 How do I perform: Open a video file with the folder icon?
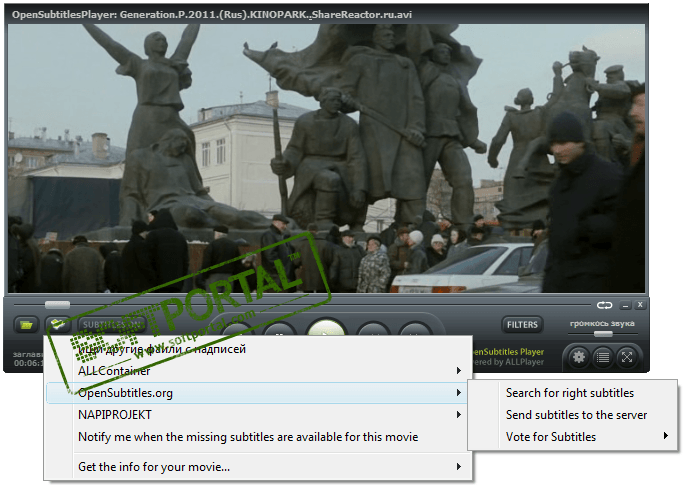27,325
